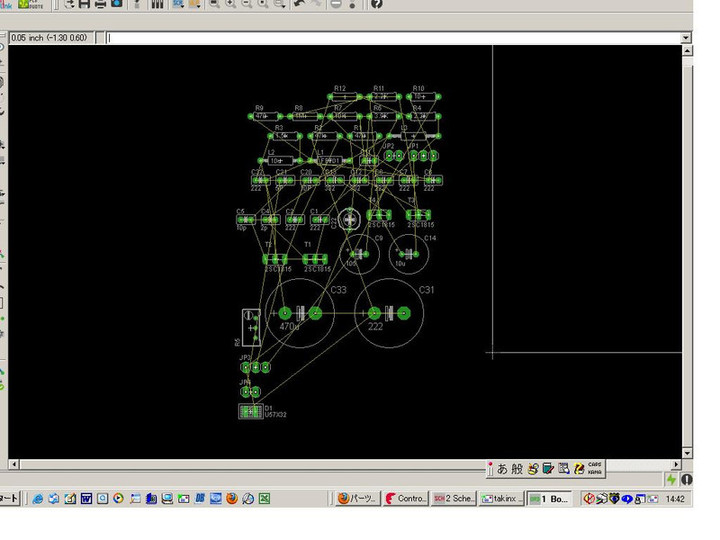
Task: Click the Undo arrow icon
Action: click(x=299, y=5)
